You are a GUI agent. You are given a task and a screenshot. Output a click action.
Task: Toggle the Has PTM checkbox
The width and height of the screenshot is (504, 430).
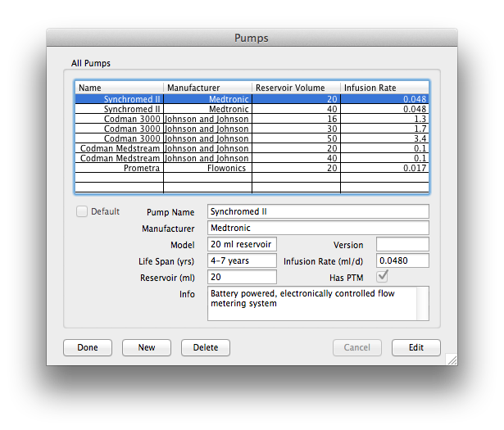coord(382,277)
